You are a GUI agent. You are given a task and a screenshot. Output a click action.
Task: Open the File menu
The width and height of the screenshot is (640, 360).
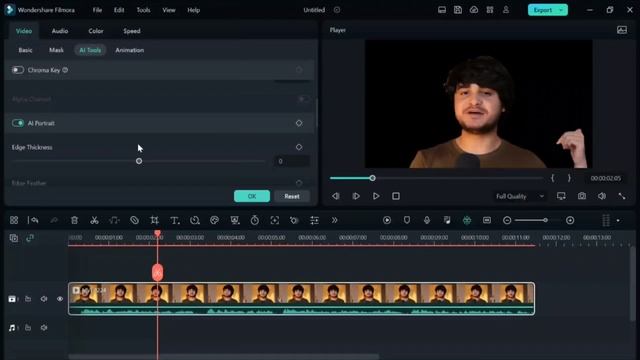(x=97, y=10)
